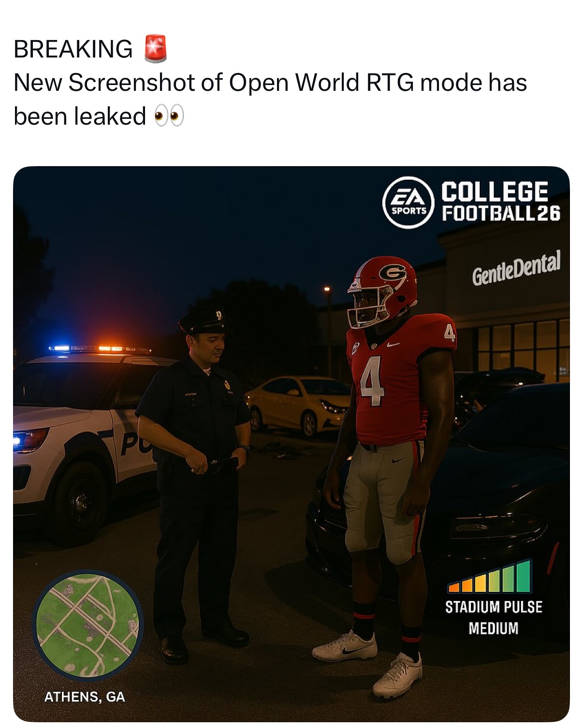Screen dimensions: 583x728
Task: Click the police car headlight
Action: [30, 439]
